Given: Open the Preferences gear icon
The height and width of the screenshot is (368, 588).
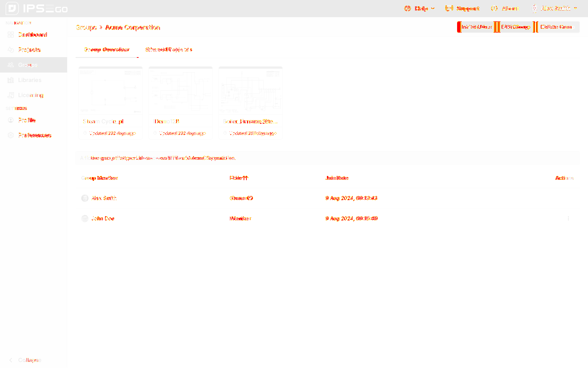Looking at the screenshot, I should (x=11, y=135).
